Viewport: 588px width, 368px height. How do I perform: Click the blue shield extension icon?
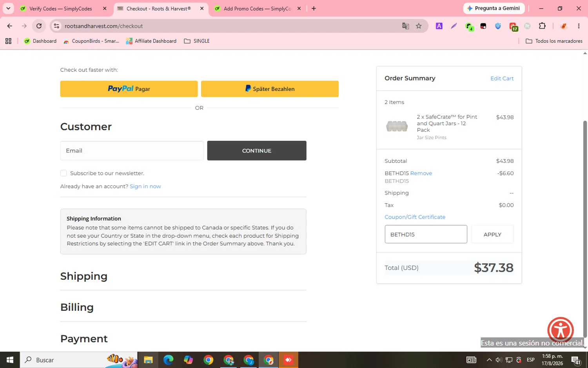(x=498, y=26)
